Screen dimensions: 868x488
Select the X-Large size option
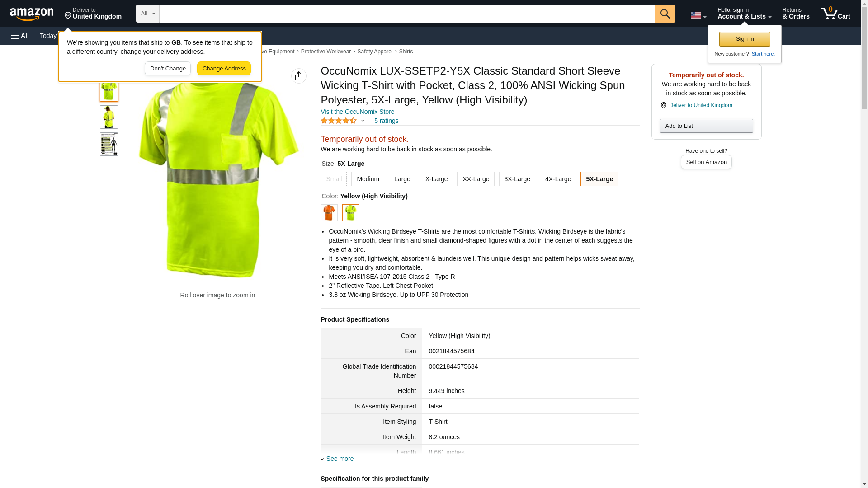point(436,179)
